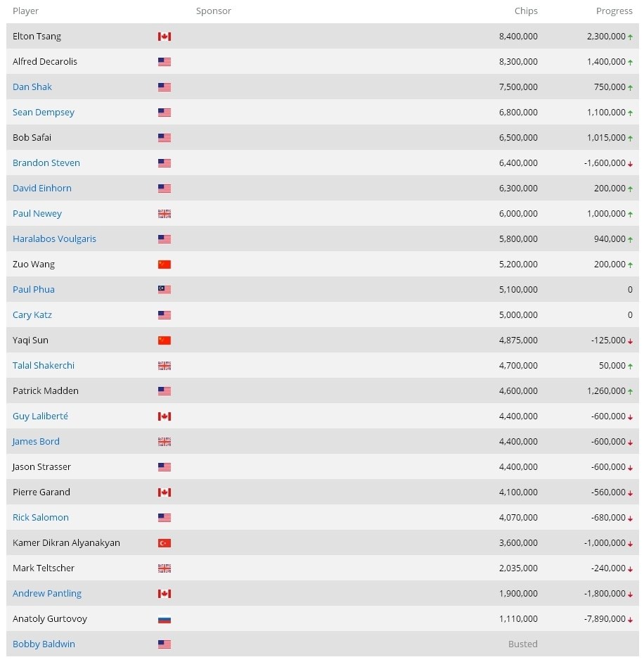
Task: Click the Chips column header
Action: coord(526,11)
